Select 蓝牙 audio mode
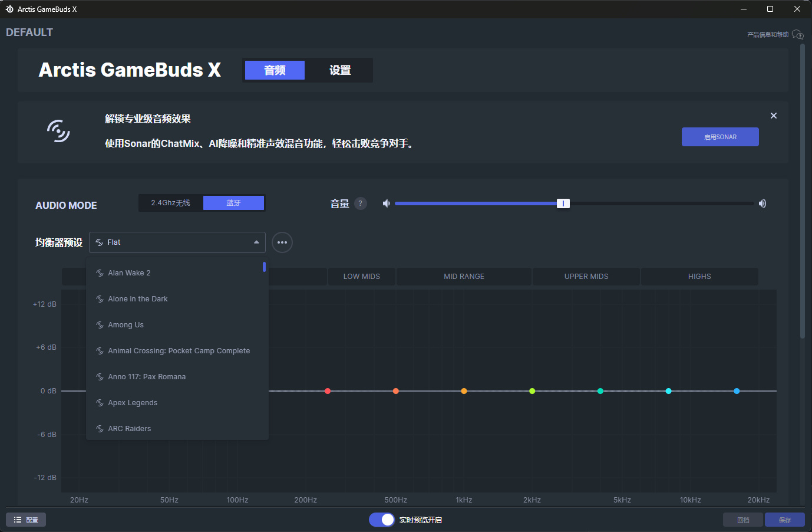The width and height of the screenshot is (812, 532). coord(234,203)
